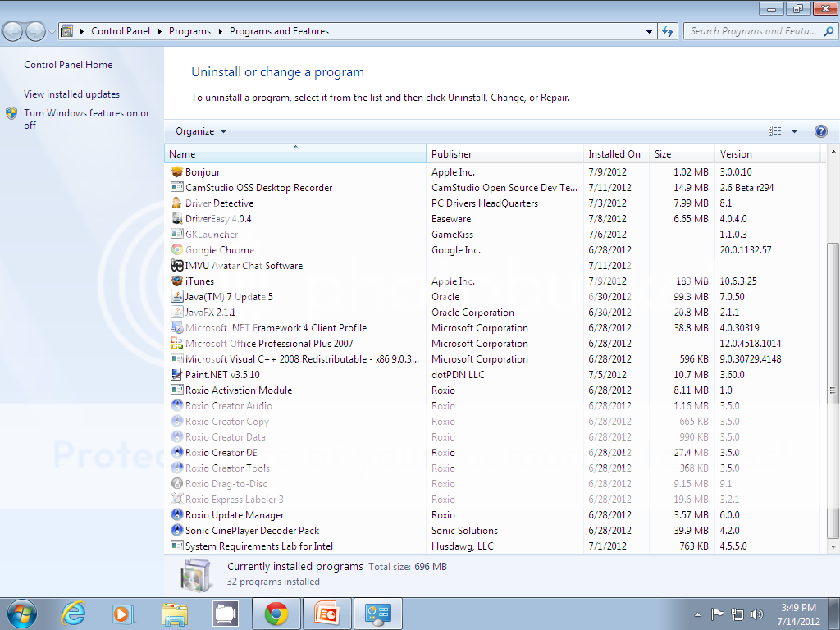840x630 pixels.
Task: Sort list by Publisher column header
Action: [452, 154]
